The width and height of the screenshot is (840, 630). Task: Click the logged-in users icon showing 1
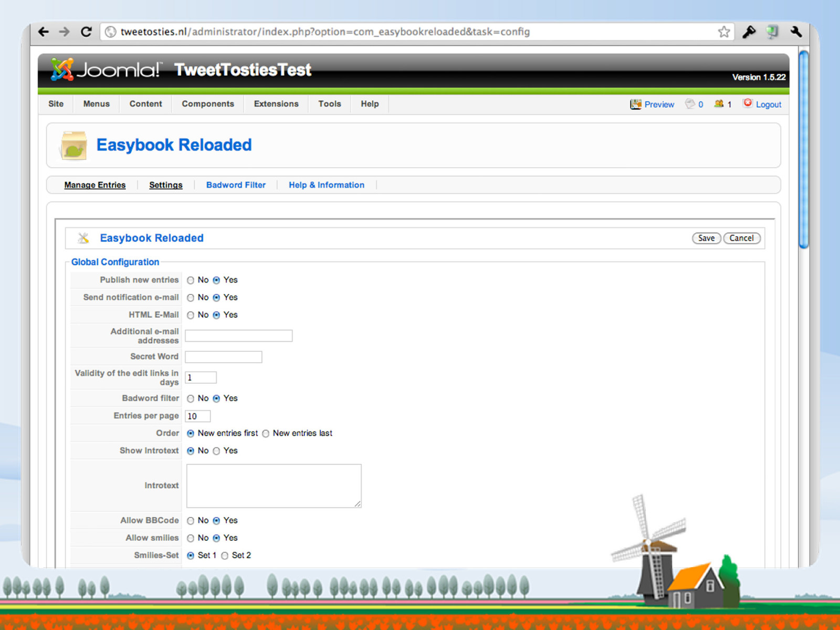[x=719, y=104]
